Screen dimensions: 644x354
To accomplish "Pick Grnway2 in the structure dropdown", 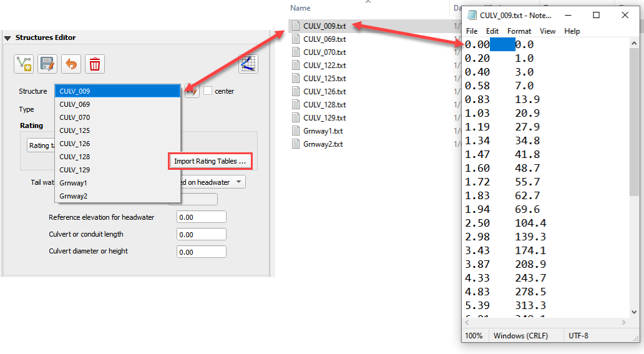I will click(74, 196).
